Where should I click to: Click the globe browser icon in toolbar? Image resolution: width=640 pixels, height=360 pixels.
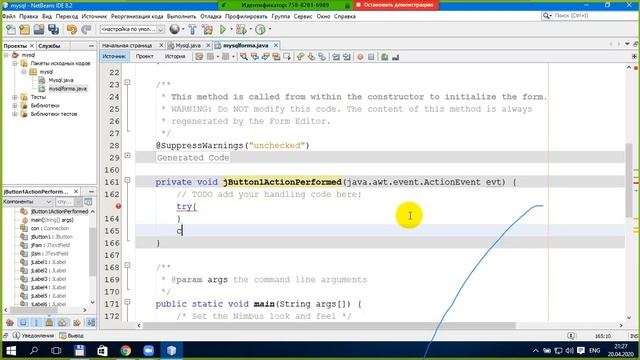[174, 29]
